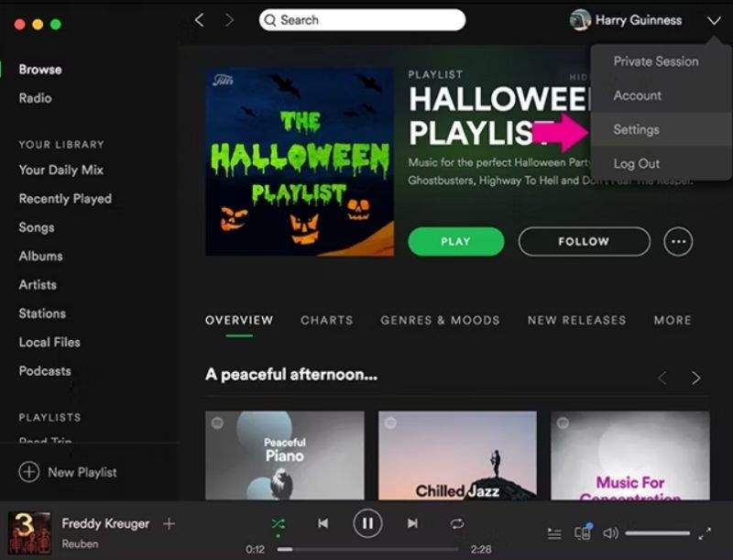This screenshot has width=733, height=560.
Task: Click the artist name Reuben
Action: pos(80,544)
